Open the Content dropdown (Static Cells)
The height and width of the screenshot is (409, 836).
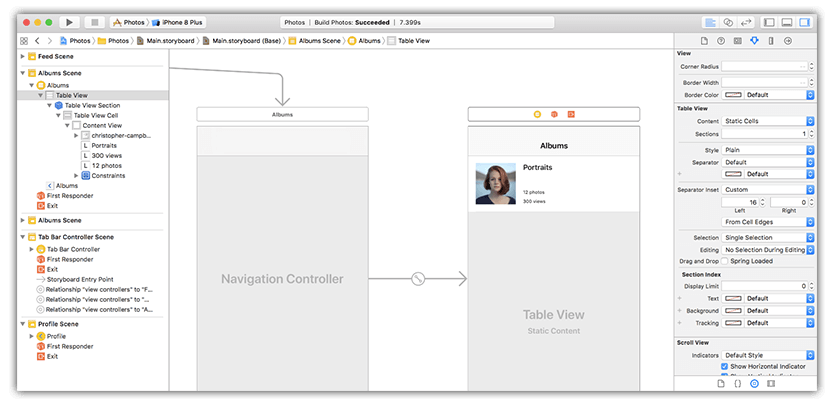click(x=766, y=120)
